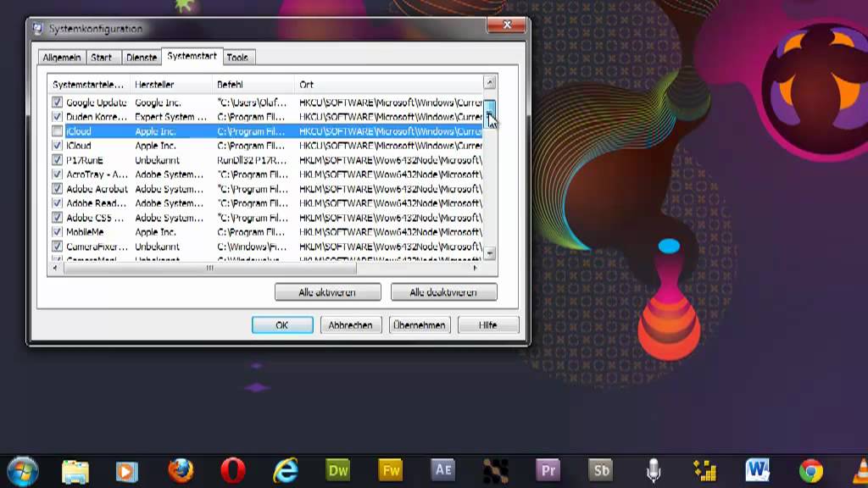This screenshot has width=868, height=488.
Task: Click the microphone icon in the taskbar
Action: [654, 471]
